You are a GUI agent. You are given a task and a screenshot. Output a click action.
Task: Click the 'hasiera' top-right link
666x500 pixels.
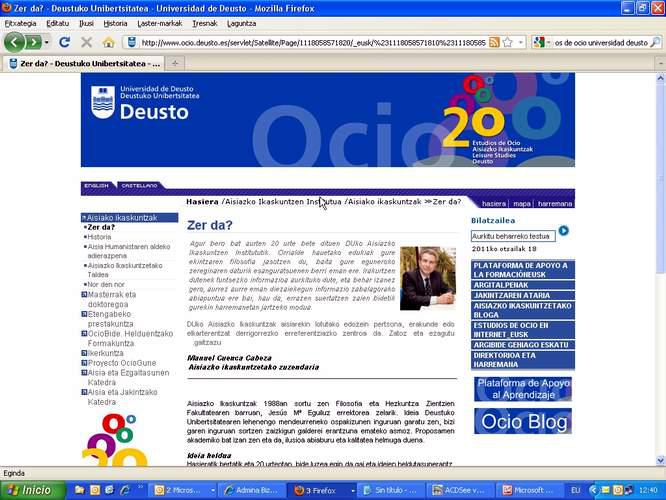494,204
